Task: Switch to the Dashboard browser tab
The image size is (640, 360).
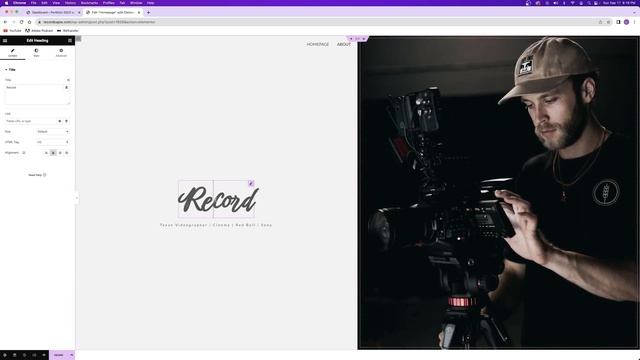Action: 53,12
